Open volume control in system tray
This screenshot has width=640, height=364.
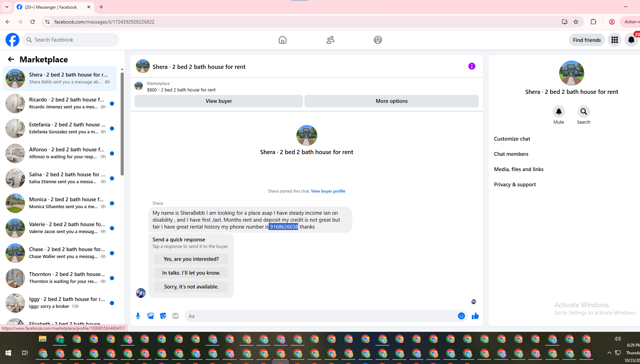click(618, 339)
